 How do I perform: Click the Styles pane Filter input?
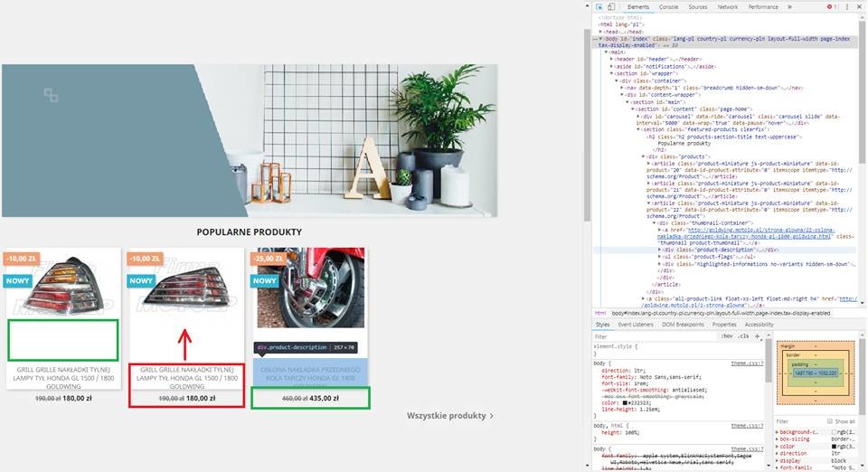653,336
